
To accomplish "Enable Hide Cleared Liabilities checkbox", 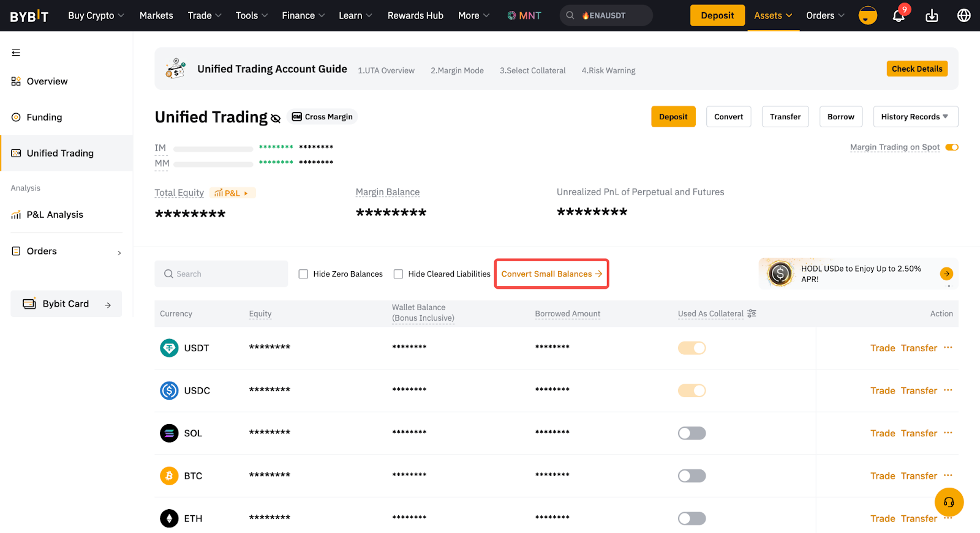I will [398, 274].
